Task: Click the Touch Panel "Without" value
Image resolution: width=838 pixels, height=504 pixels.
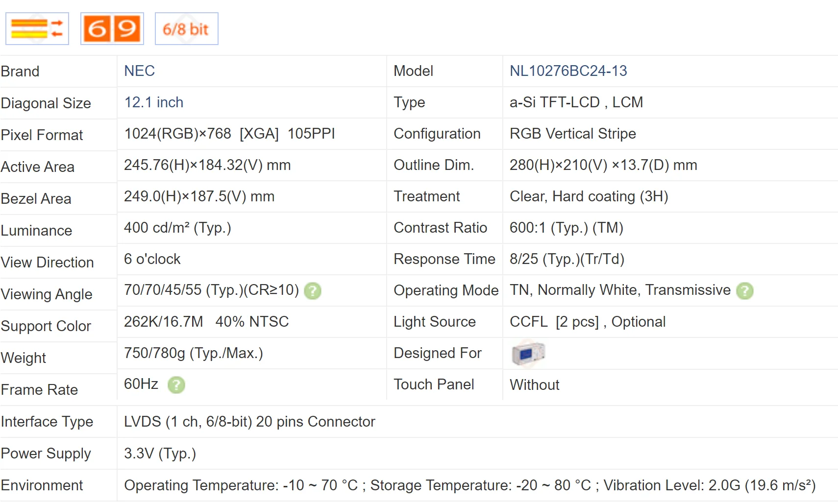Action: point(534,385)
